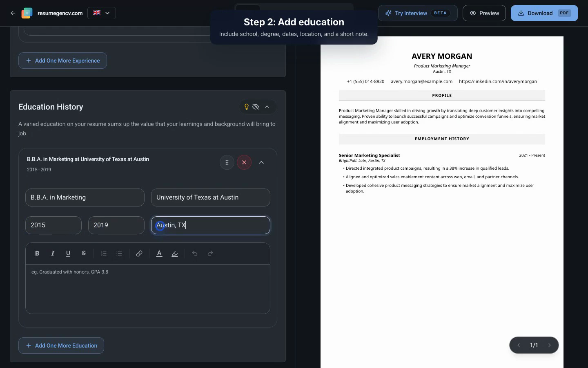Insert a hyperlink
This screenshot has width=588, height=368.
coord(139,254)
